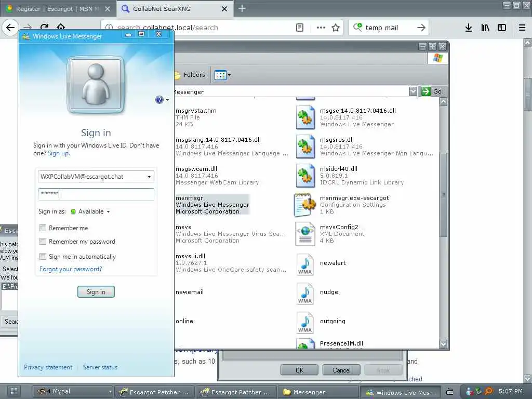This screenshot has height=399, width=532.
Task: Click Explorer scrollbar up arrow
Action: coord(443,101)
